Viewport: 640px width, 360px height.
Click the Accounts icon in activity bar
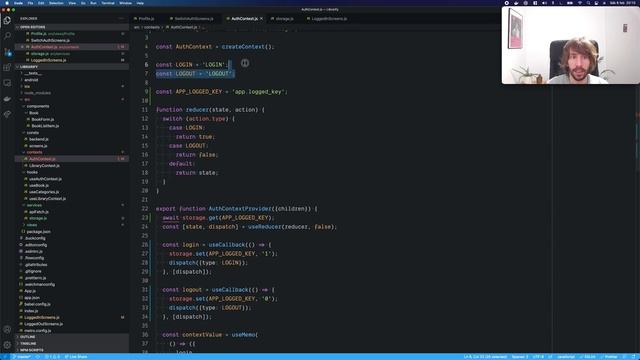pyautogui.click(x=7, y=329)
